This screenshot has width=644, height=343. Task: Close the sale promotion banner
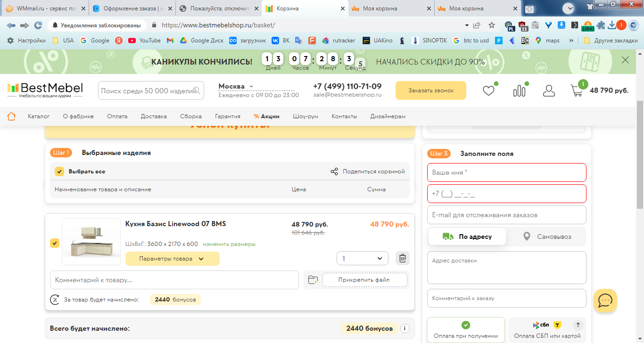(x=625, y=60)
